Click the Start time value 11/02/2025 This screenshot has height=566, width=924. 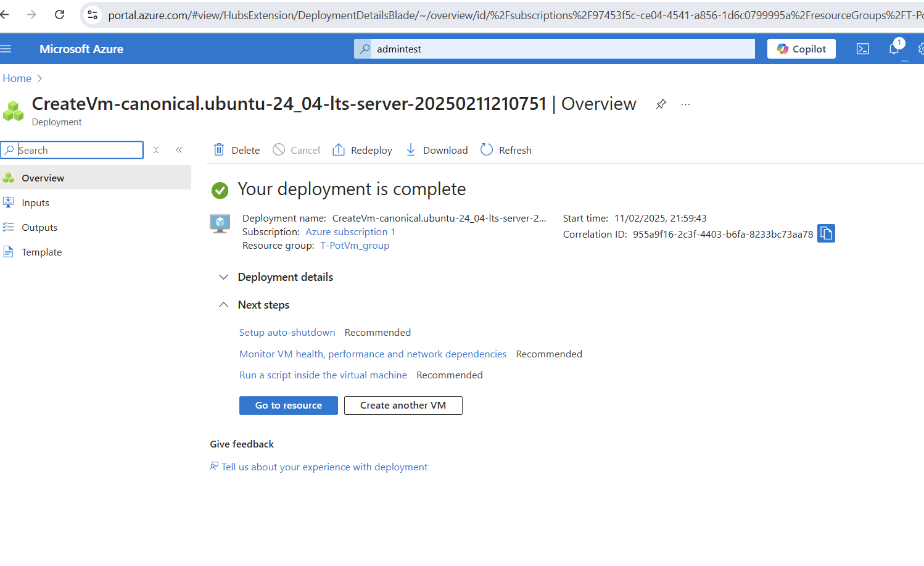click(661, 218)
